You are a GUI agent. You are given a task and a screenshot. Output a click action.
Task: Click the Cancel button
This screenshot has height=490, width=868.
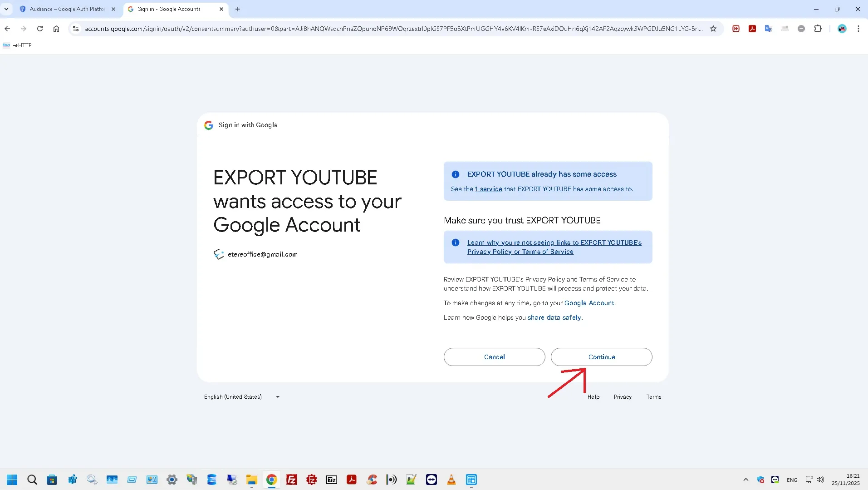494,357
